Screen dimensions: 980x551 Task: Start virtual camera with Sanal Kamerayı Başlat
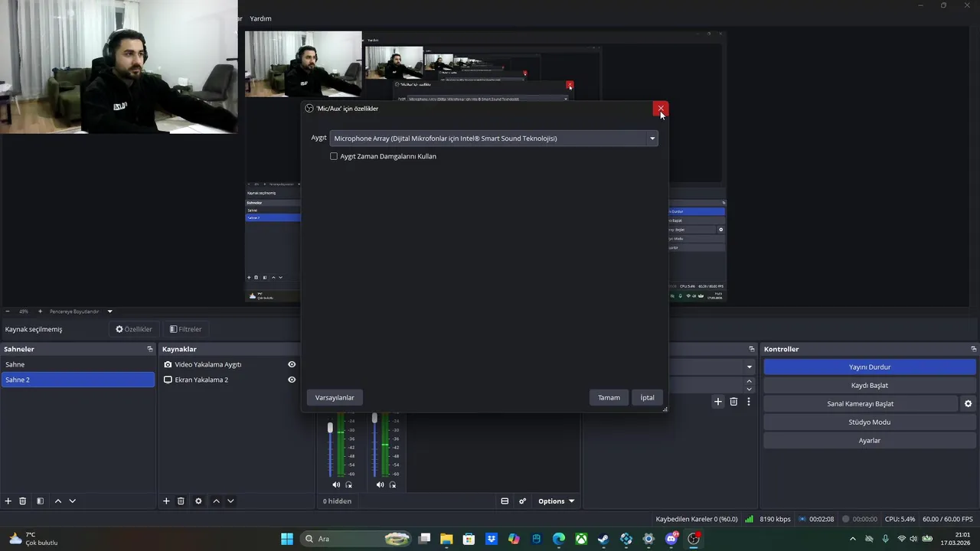click(860, 403)
